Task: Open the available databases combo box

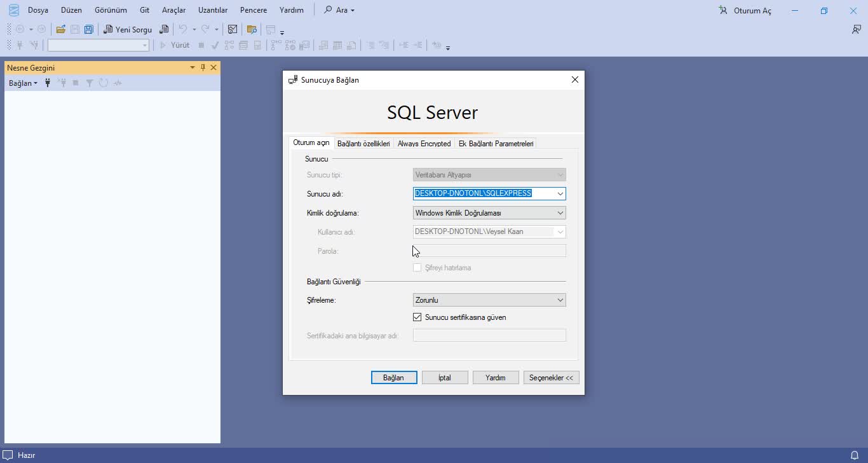Action: [x=98, y=45]
